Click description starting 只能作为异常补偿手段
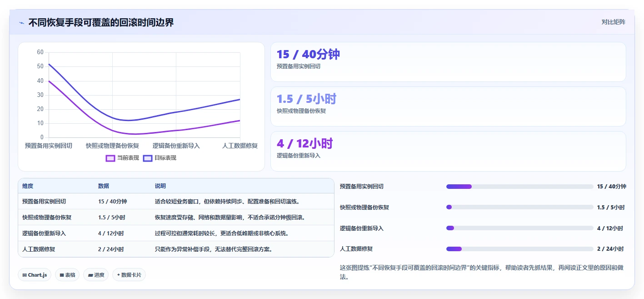The image size is (644, 299). coord(214,249)
